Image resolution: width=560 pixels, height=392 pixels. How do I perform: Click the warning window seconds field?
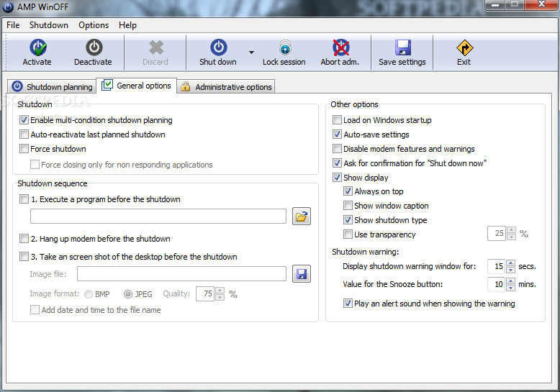pos(497,266)
